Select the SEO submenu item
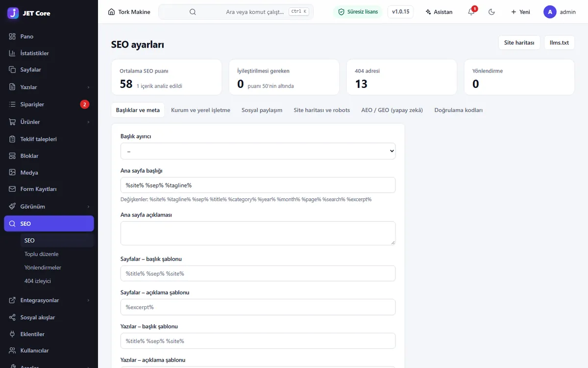Viewport: 588px width, 368px height. point(57,240)
